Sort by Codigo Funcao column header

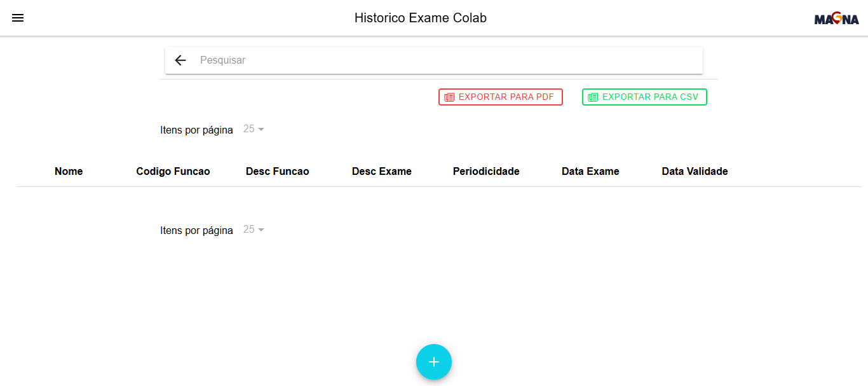click(x=173, y=171)
